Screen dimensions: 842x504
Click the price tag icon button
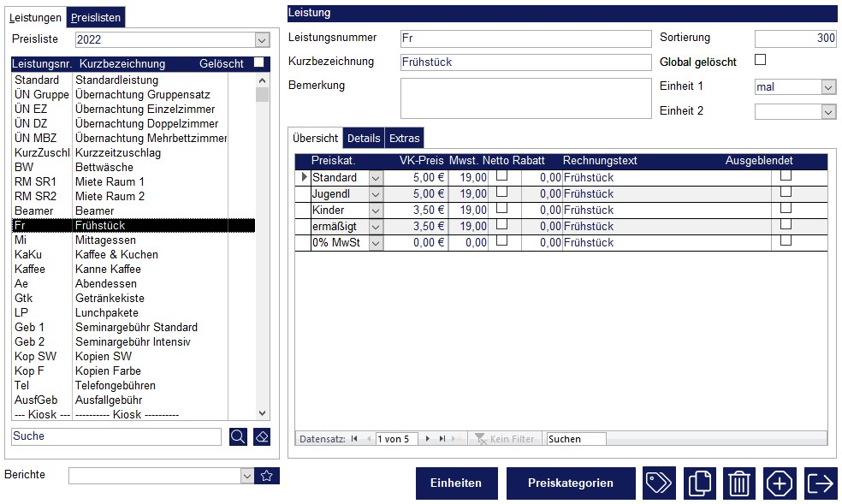pos(659,483)
